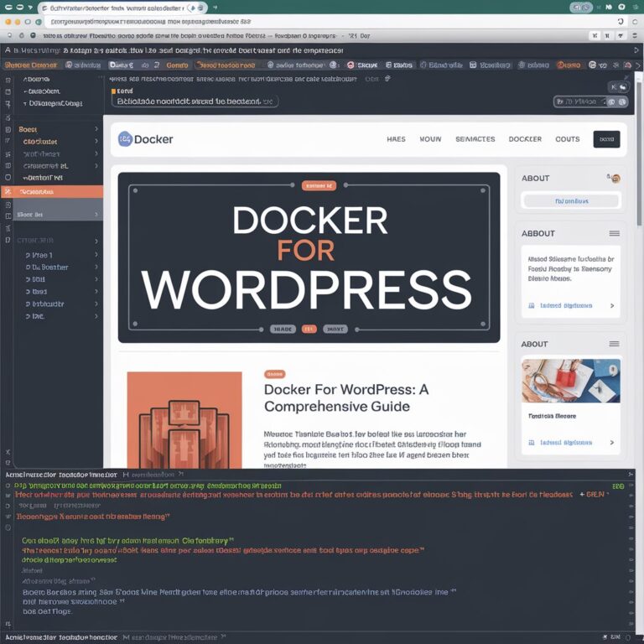
Task: Click the avatar icon beside the first ABOUT heading
Action: coord(615,179)
